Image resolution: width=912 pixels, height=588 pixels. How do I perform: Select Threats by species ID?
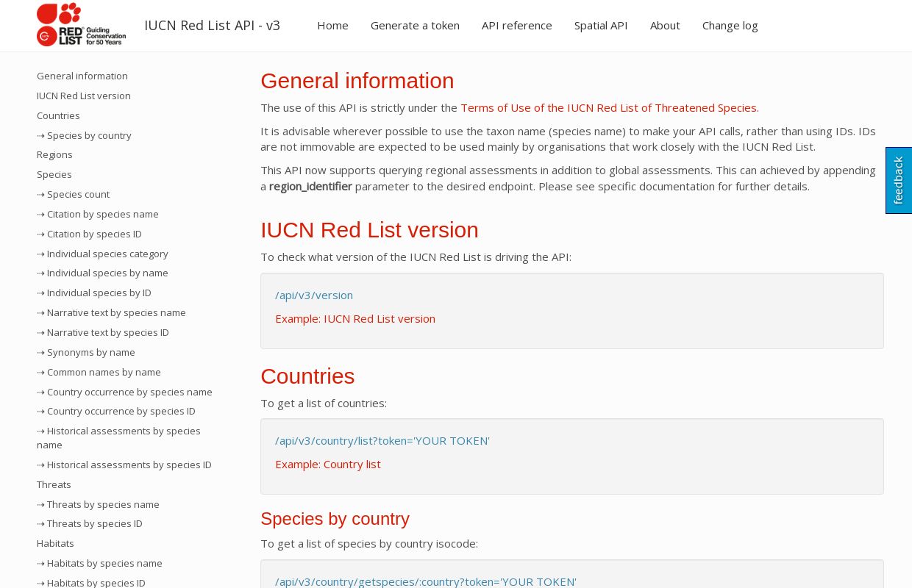[x=90, y=523]
